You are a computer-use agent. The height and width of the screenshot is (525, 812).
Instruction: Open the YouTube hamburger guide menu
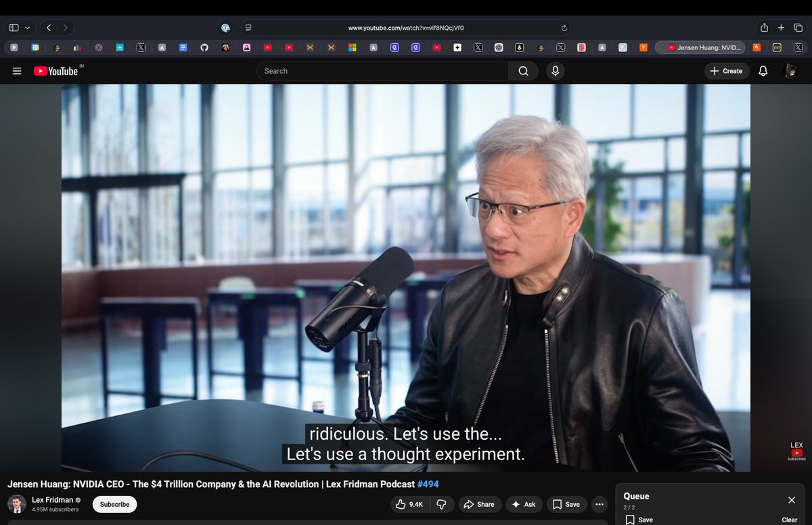click(x=17, y=71)
